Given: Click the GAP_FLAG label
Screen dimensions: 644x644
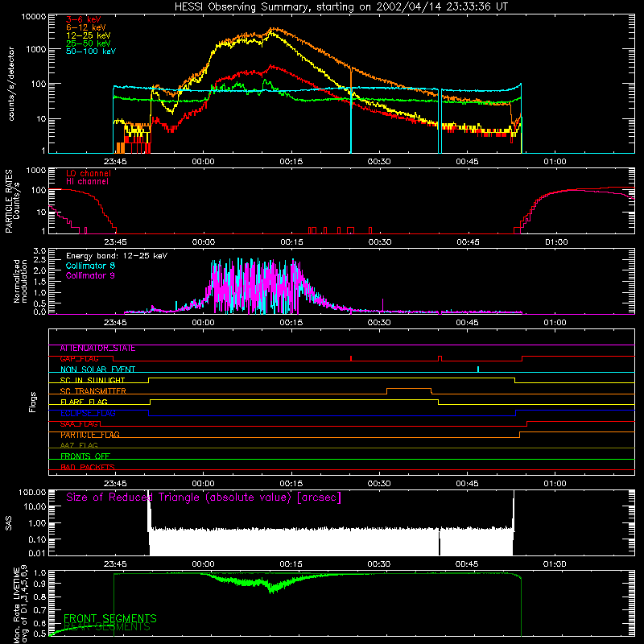Looking at the screenshot, I should [x=79, y=359].
